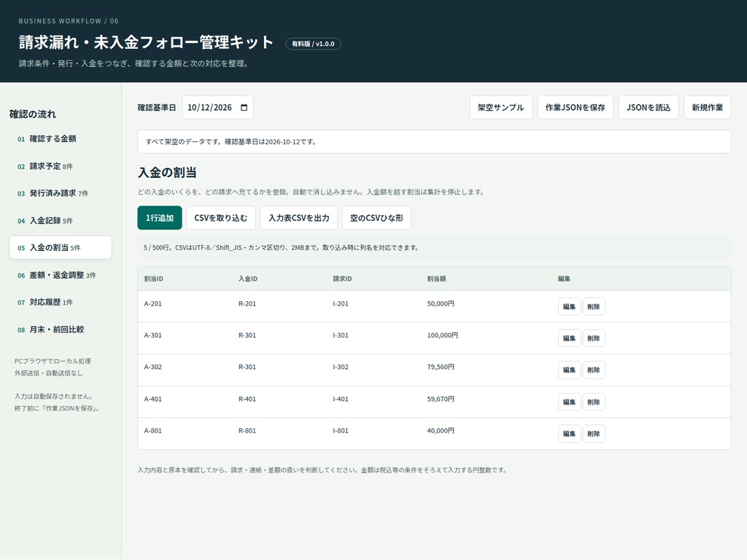Add a row with 1行追加
This screenshot has height=560, width=747.
(160, 217)
